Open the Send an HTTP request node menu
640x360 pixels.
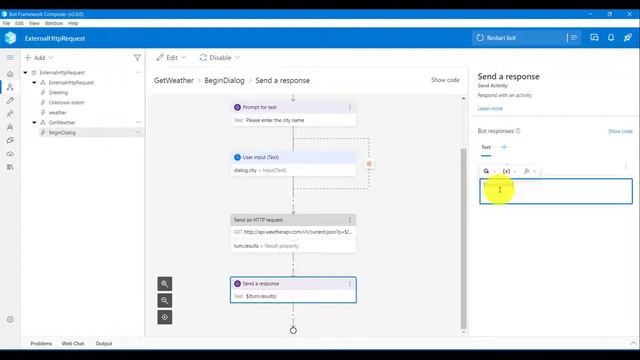349,220
